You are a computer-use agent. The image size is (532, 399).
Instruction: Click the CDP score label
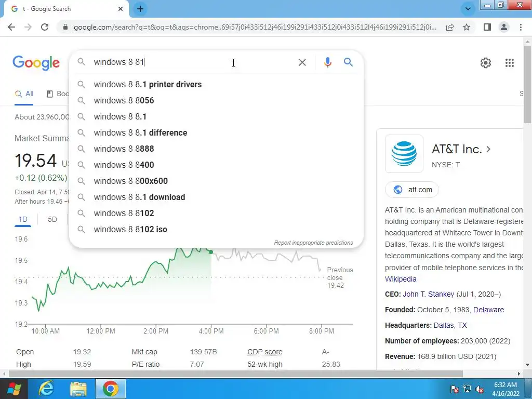point(264,352)
